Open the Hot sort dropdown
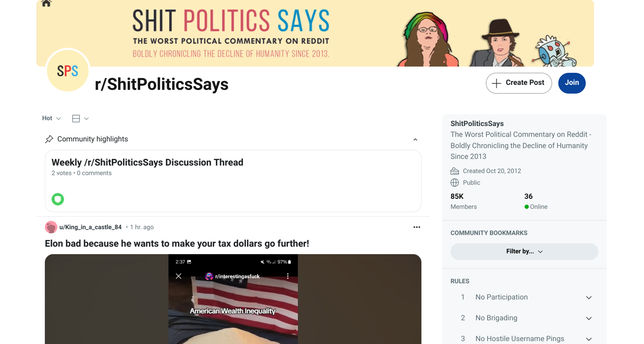Screen dimensions: 644x344 [x=52, y=118]
